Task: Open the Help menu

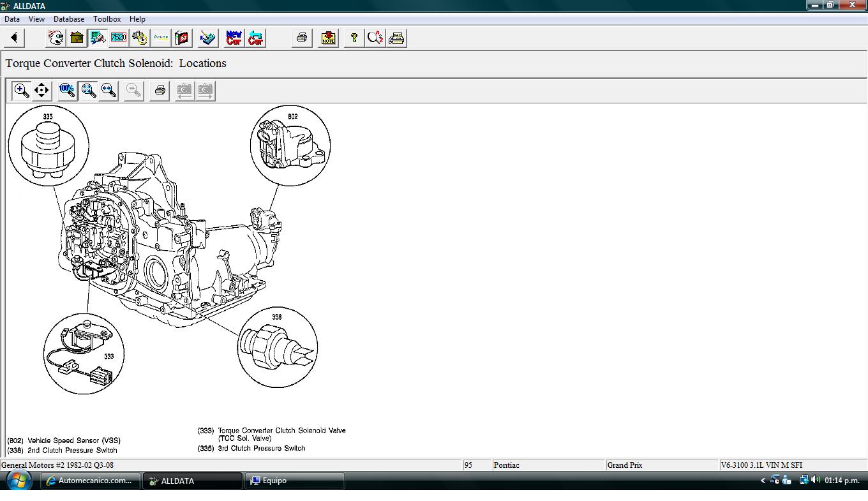Action: (137, 19)
